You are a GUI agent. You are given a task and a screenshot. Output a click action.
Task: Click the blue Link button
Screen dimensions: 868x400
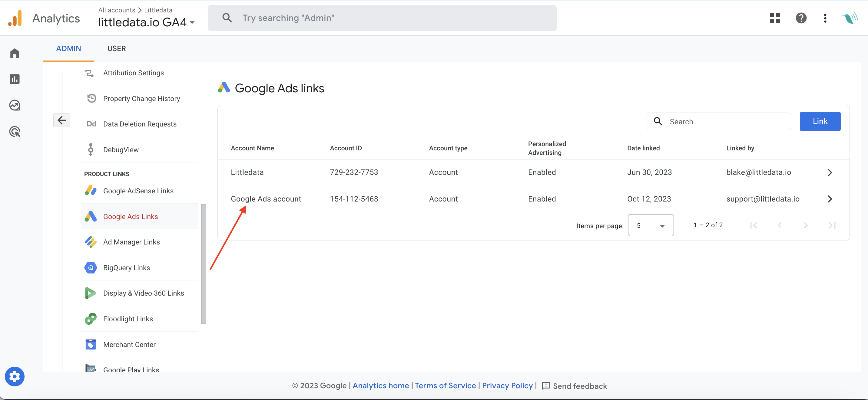[x=820, y=121]
